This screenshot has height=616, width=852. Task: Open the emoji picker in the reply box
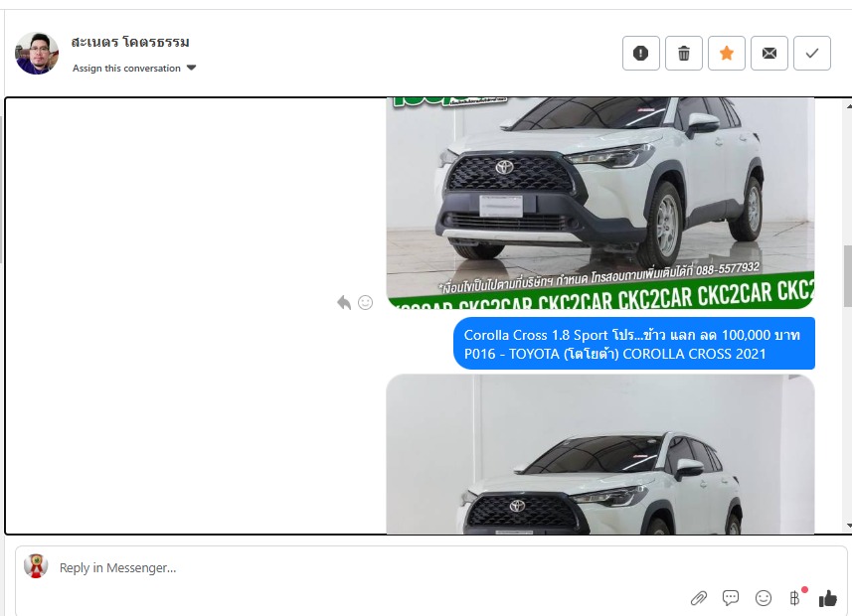pyautogui.click(x=763, y=598)
